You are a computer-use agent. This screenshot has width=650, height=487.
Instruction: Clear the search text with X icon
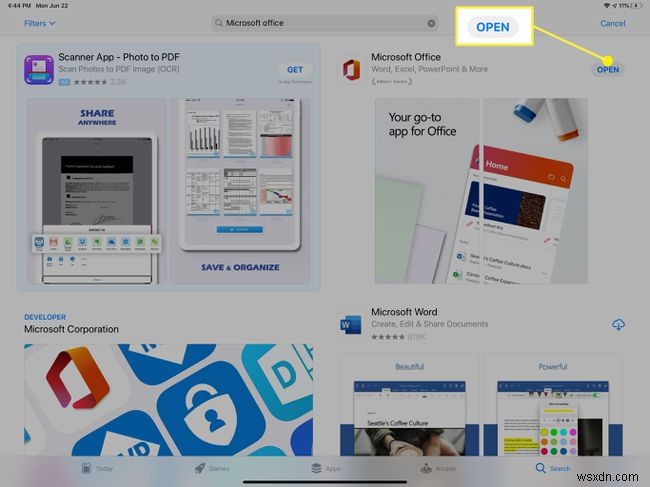pos(431,23)
